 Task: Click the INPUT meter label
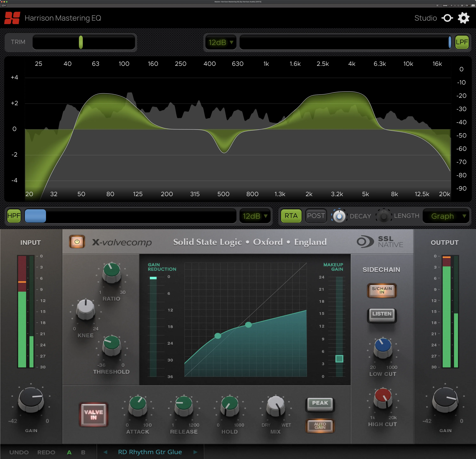(x=31, y=242)
